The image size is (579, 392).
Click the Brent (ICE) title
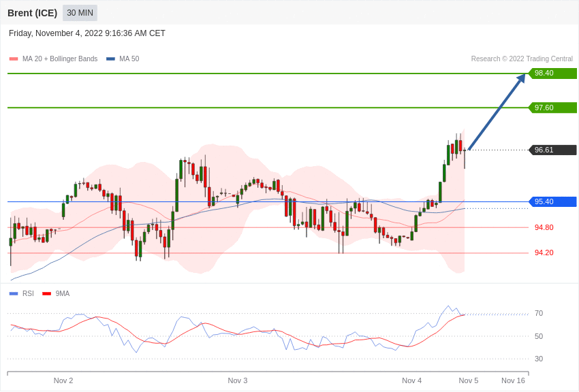click(x=32, y=13)
